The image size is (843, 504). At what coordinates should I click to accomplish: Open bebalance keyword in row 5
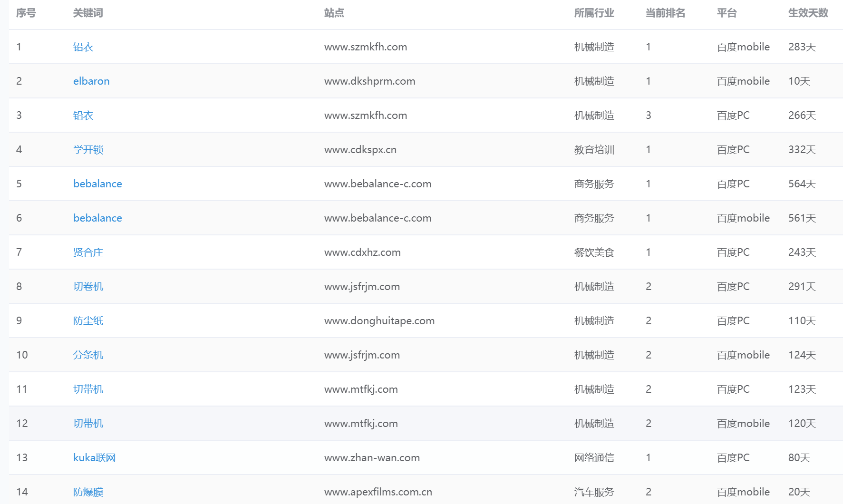click(97, 184)
